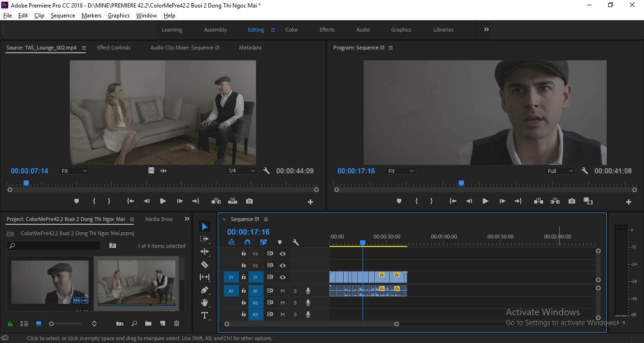This screenshot has height=343, width=644.
Task: Click Extract button in Program monitor
Action: [555, 201]
